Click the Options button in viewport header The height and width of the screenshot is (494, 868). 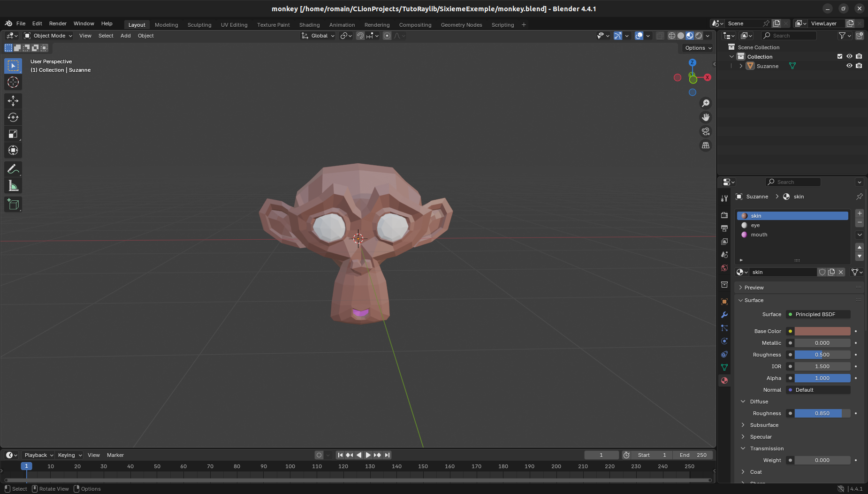(x=697, y=47)
